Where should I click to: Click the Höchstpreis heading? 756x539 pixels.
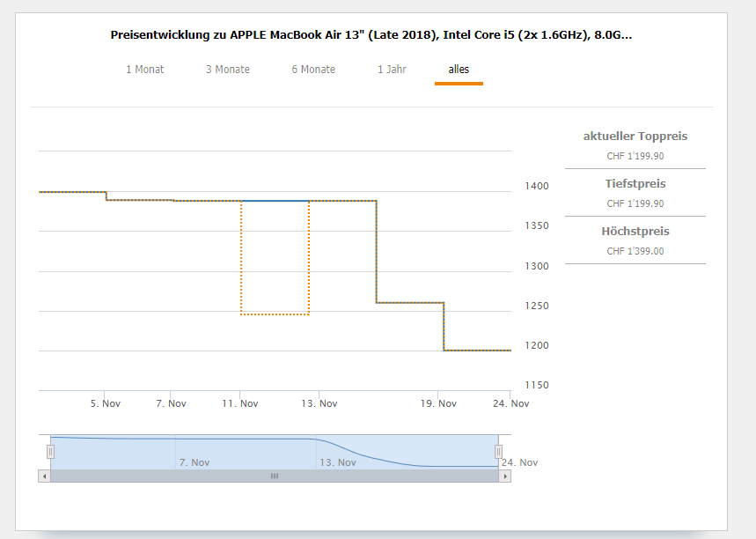635,231
